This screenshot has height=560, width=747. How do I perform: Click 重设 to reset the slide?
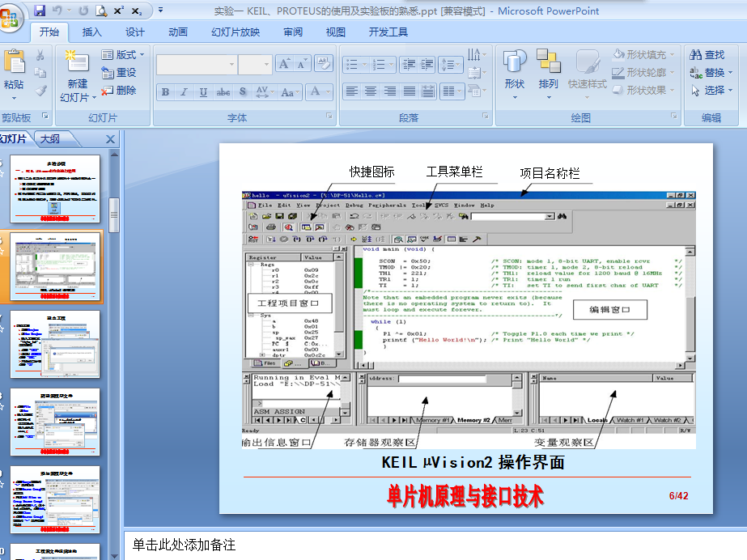tap(119, 73)
